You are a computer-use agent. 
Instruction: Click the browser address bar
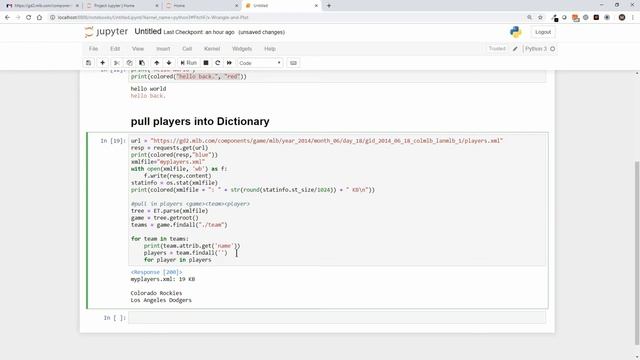pos(286,18)
